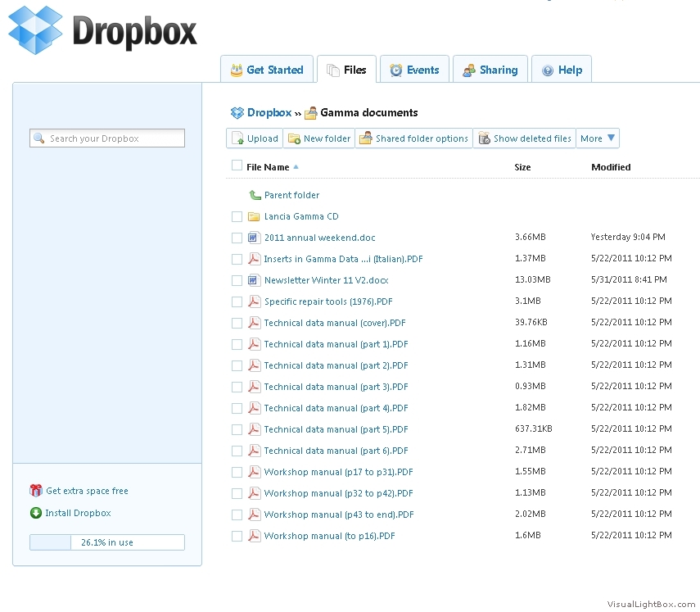Click the green Install Dropbox download icon

(36, 513)
